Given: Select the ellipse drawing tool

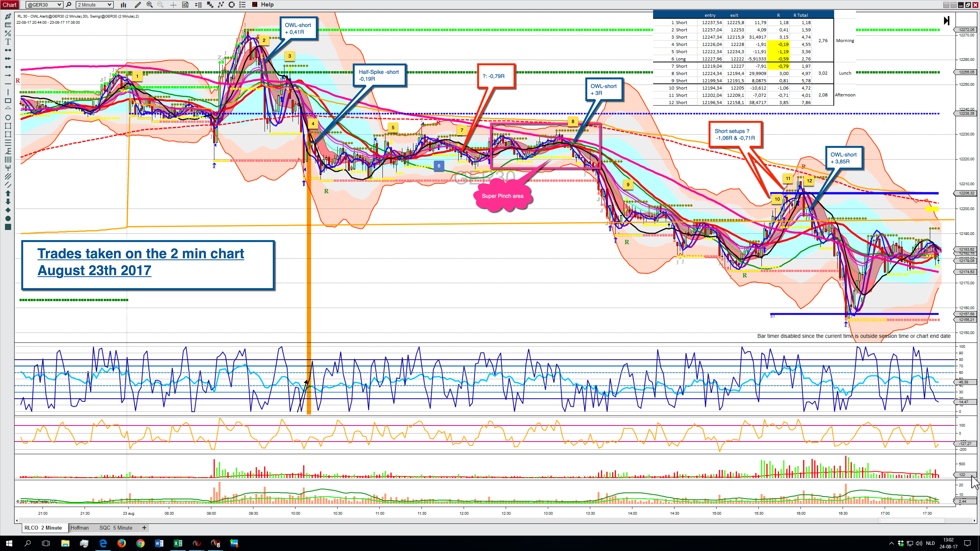Looking at the screenshot, I should coord(8,117).
